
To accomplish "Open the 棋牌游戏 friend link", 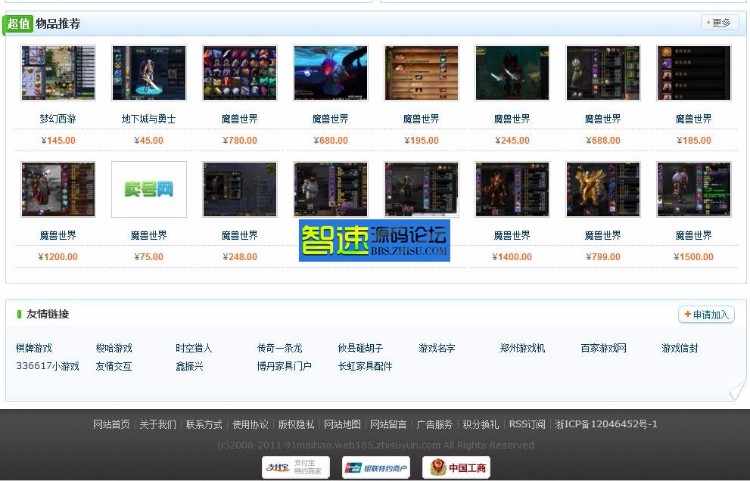I will [x=34, y=348].
